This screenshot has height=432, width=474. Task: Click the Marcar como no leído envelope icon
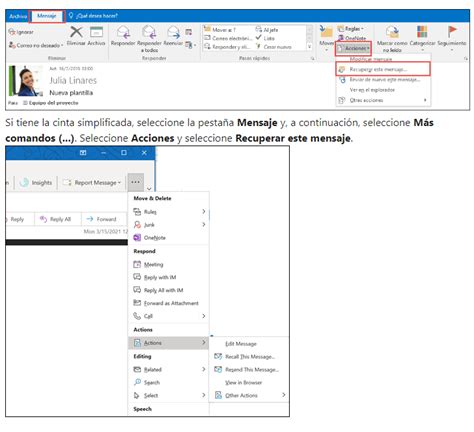[392, 32]
